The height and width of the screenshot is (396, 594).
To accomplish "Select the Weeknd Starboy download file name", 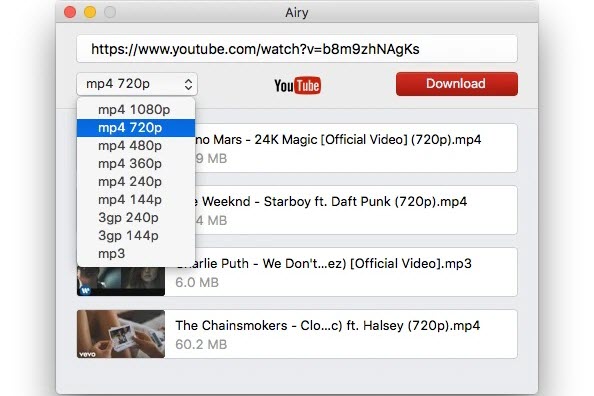I will (x=331, y=202).
